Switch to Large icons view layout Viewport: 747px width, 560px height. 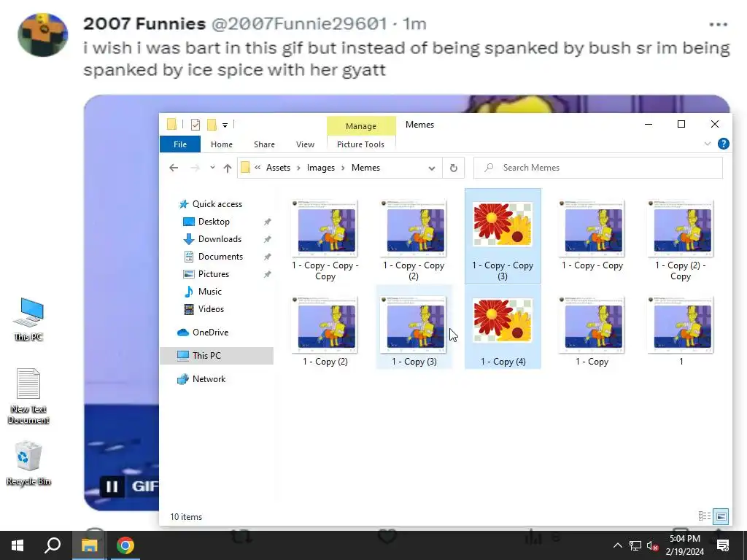click(721, 516)
